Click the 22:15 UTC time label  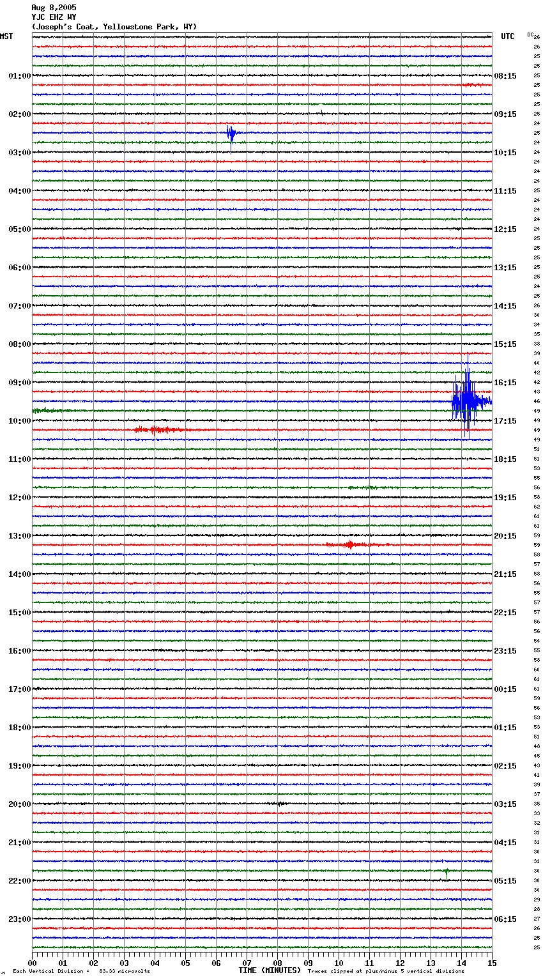point(505,613)
